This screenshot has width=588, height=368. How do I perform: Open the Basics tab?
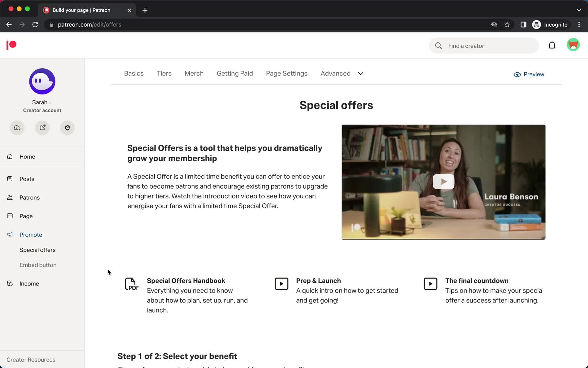[x=134, y=73]
